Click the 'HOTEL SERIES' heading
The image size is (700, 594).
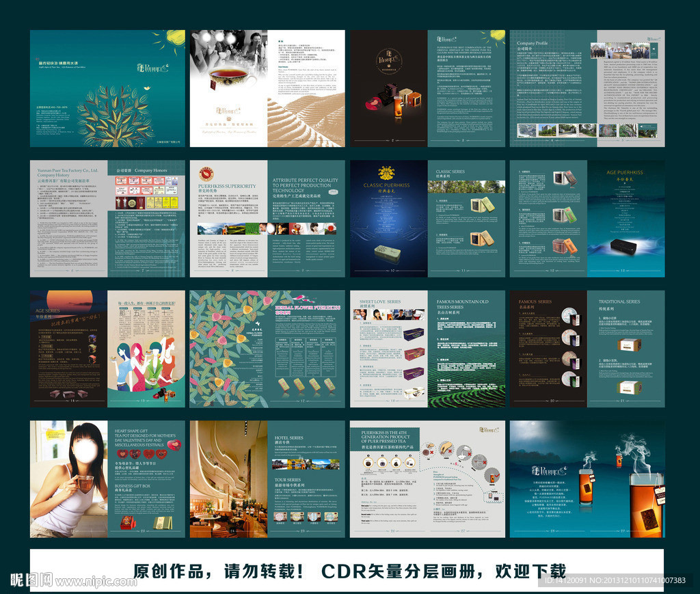(x=288, y=437)
